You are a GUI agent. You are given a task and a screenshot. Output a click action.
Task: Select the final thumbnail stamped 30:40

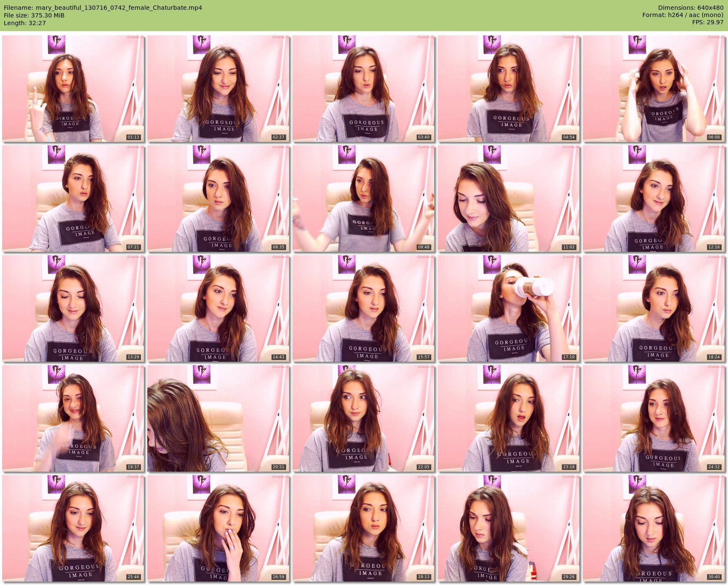point(654,528)
